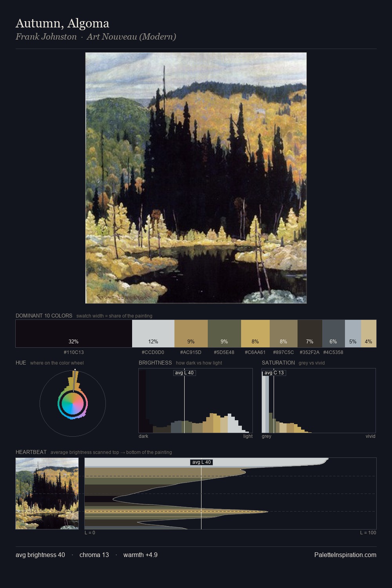This screenshot has height=588, width=392.
Task: Click the "avg C 13" label
Action: (274, 373)
